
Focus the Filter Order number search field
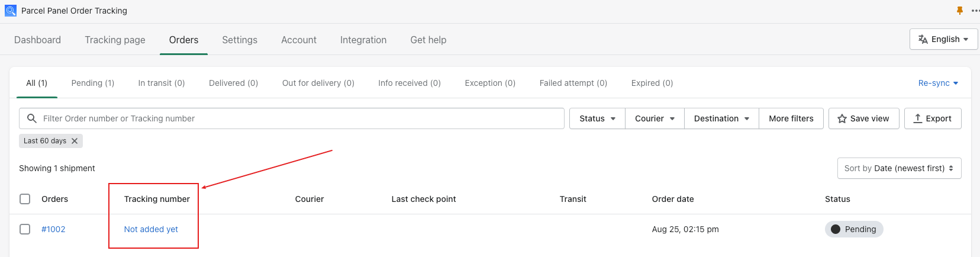pos(292,118)
